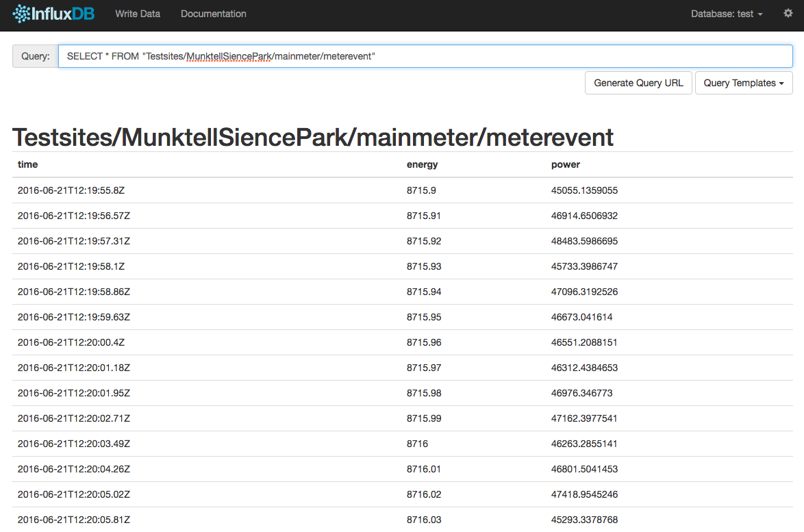Click power value 45055.1359055
804x532 pixels.
pyautogui.click(x=585, y=190)
